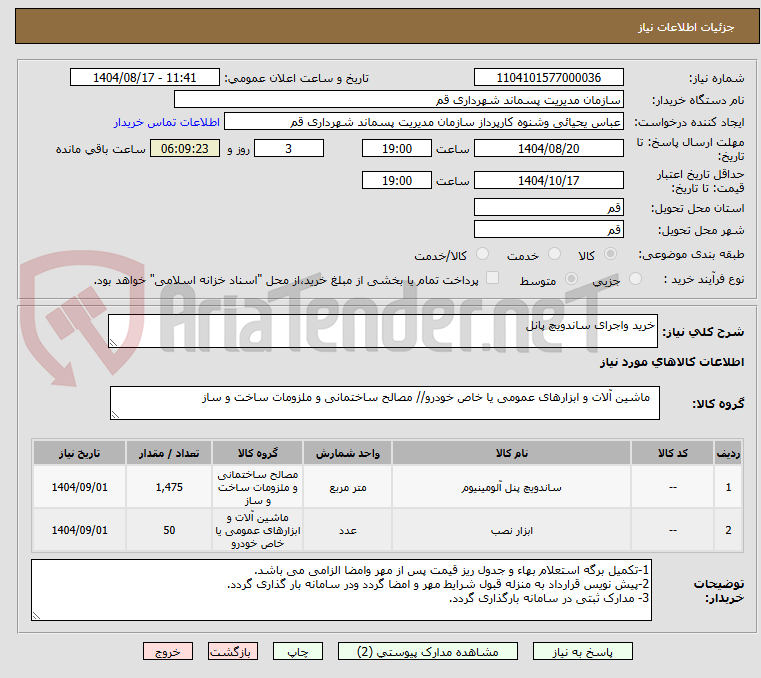The width and height of the screenshot is (761, 678).
Task: Click the شماره نیاز number field
Action: click(x=548, y=78)
